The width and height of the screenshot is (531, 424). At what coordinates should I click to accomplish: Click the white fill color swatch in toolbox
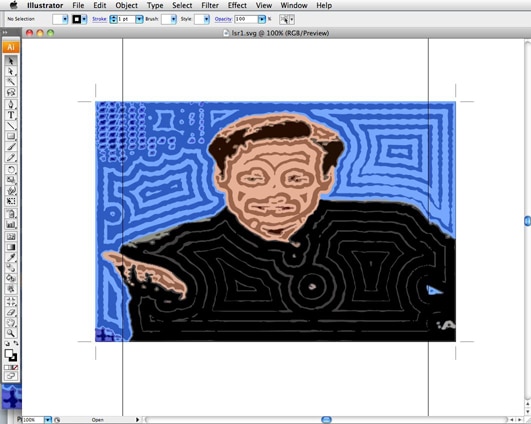pos(9,353)
